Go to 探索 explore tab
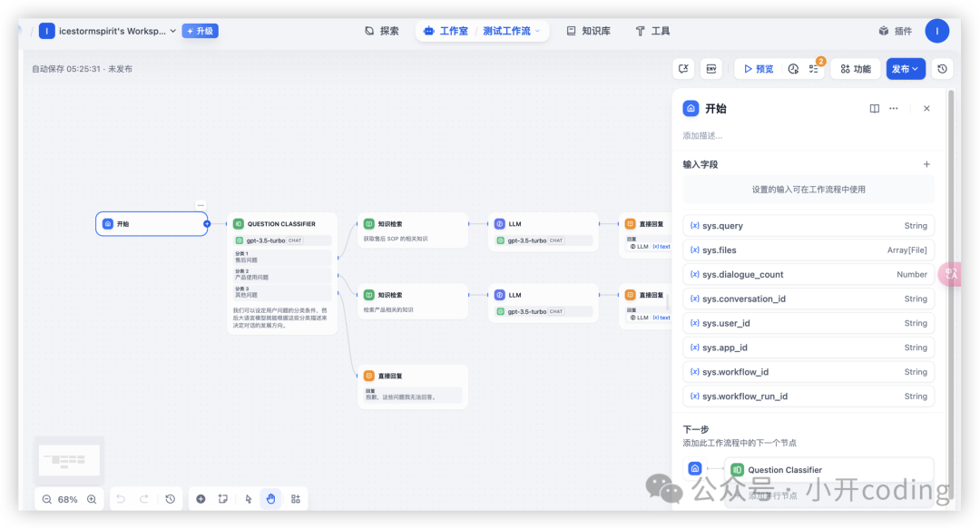980x529 pixels. coord(382,31)
